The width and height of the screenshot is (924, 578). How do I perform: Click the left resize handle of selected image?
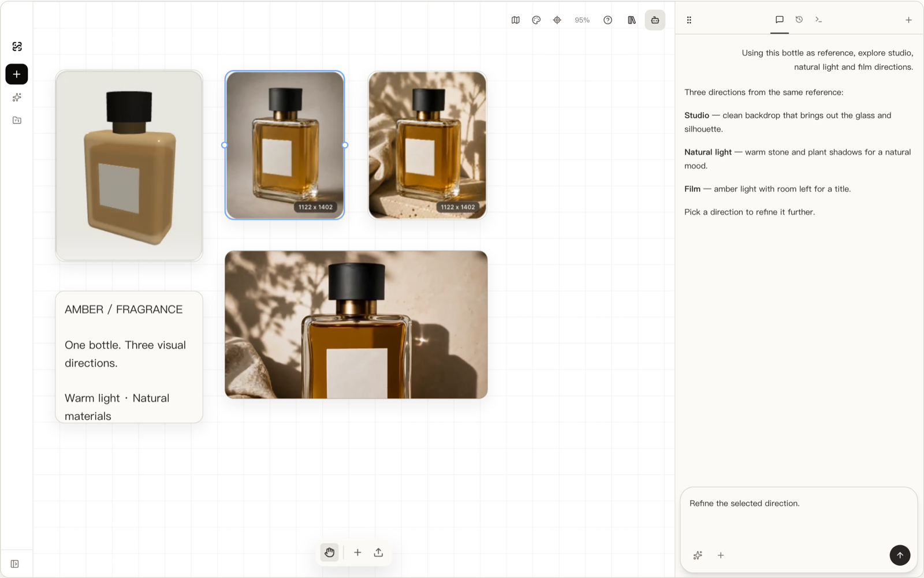[x=225, y=145]
